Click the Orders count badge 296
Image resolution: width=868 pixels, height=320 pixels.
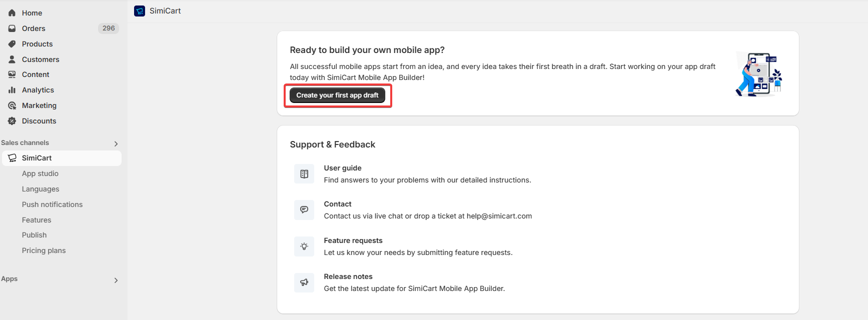click(109, 28)
